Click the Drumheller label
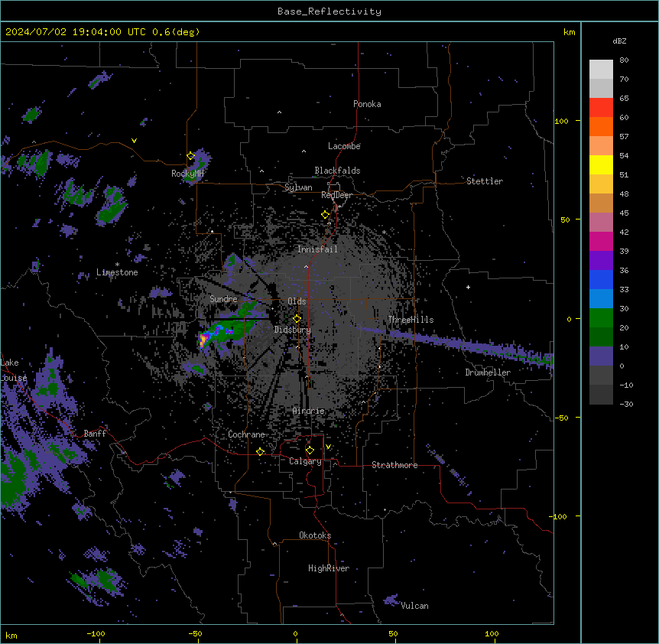Viewport: 659px width, 644px height. click(488, 372)
